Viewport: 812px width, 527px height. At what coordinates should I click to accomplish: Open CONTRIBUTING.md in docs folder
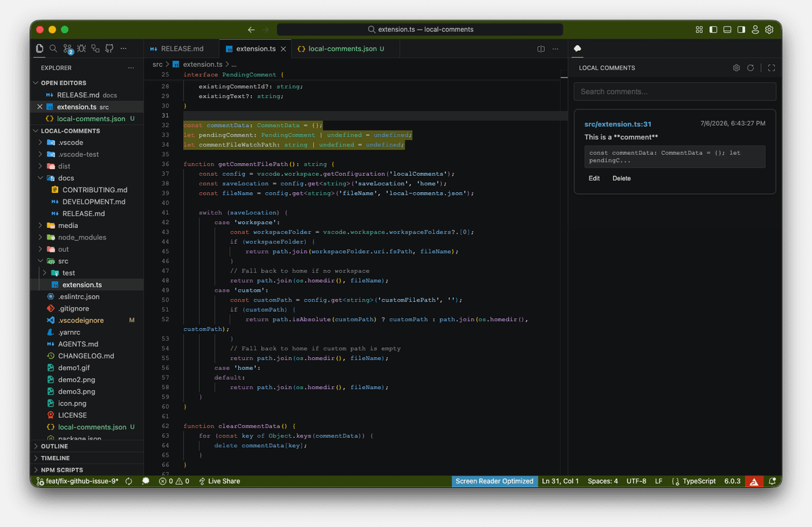point(87,190)
